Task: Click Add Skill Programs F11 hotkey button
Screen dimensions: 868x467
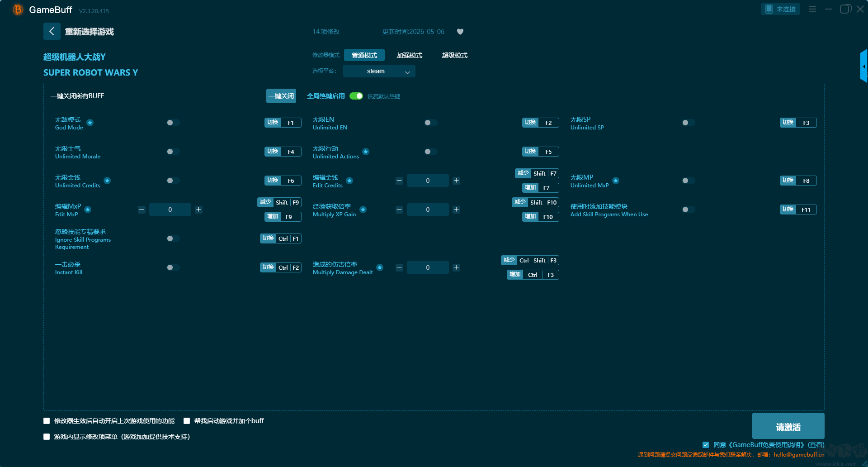Action: (798, 210)
